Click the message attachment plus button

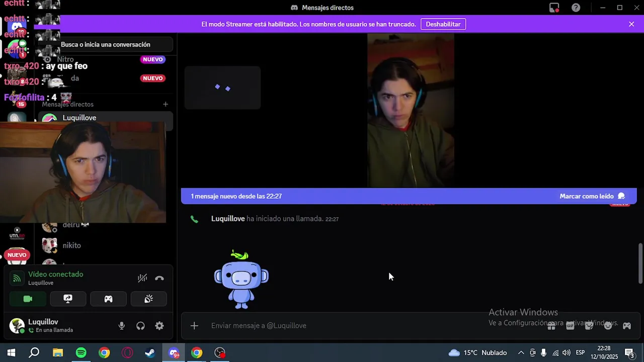[x=194, y=326]
